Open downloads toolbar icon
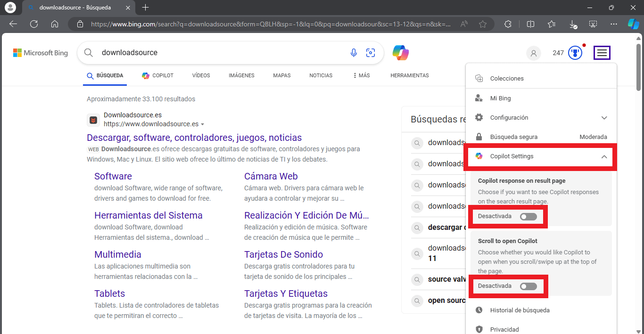The image size is (644, 334). tap(572, 24)
